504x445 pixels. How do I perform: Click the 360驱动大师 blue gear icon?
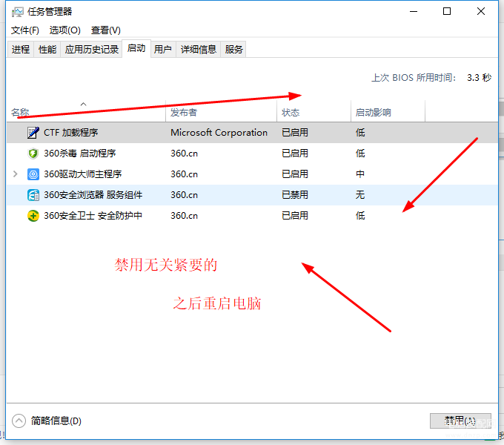[x=33, y=174]
